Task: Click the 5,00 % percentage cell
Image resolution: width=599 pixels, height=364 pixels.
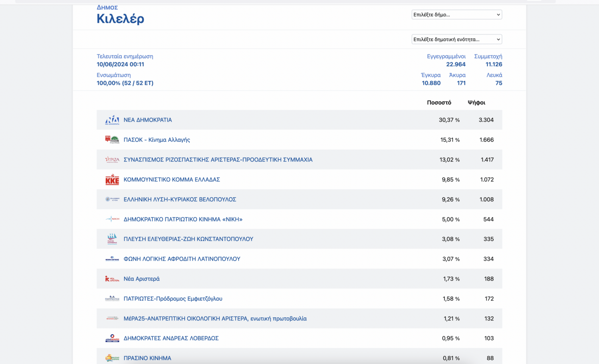Action: (x=451, y=219)
